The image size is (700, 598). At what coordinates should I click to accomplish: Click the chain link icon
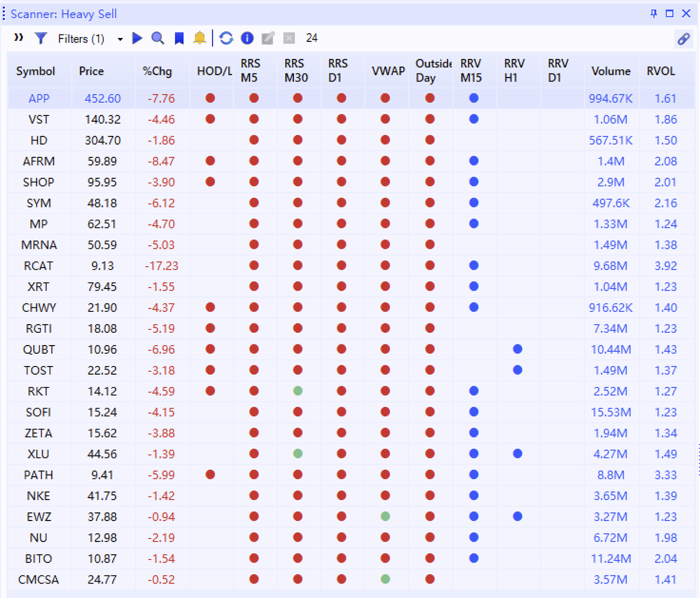click(683, 39)
